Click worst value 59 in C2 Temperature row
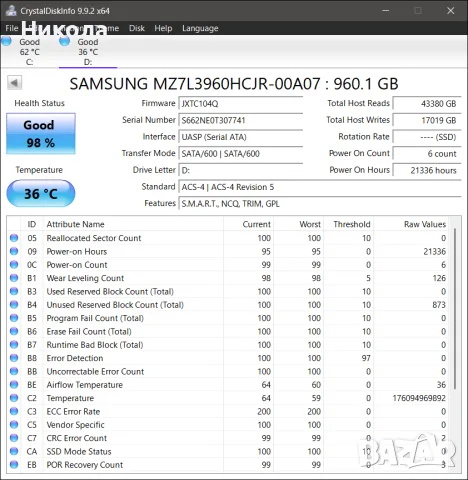Image resolution: width=468 pixels, height=480 pixels. pyautogui.click(x=316, y=398)
